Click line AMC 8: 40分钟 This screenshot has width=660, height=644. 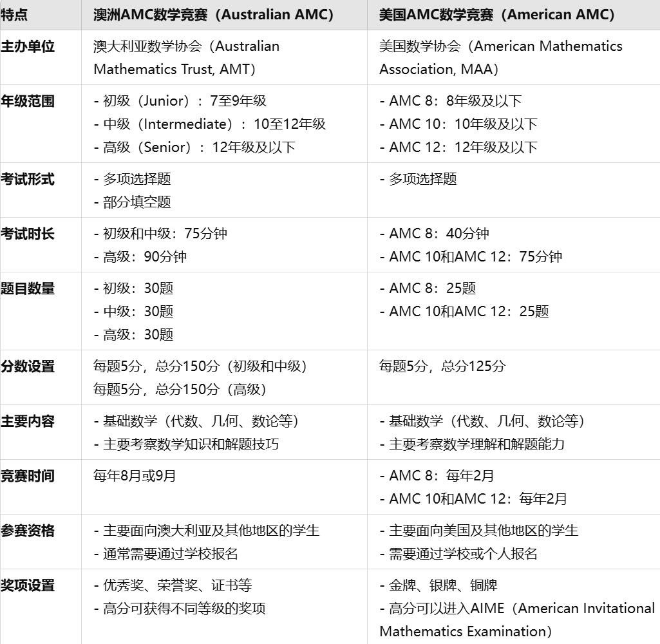tap(435, 233)
